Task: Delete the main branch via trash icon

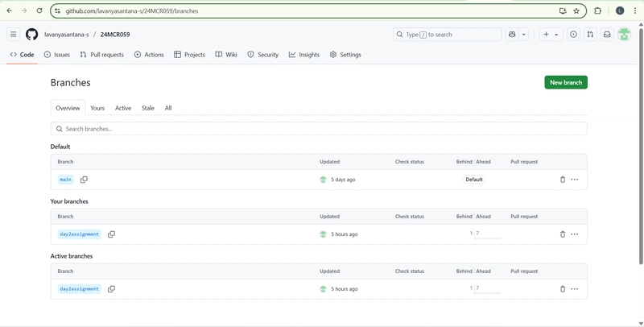Action: pyautogui.click(x=563, y=180)
